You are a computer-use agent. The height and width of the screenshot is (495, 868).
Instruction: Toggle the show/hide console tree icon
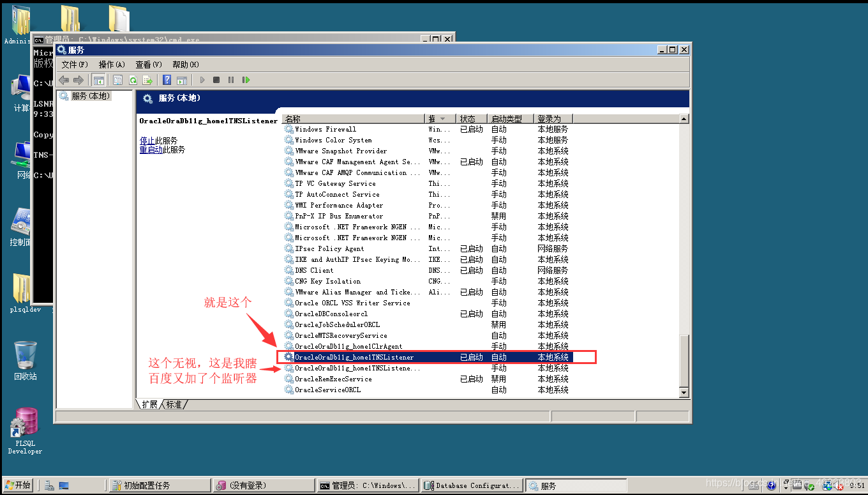coord(99,80)
